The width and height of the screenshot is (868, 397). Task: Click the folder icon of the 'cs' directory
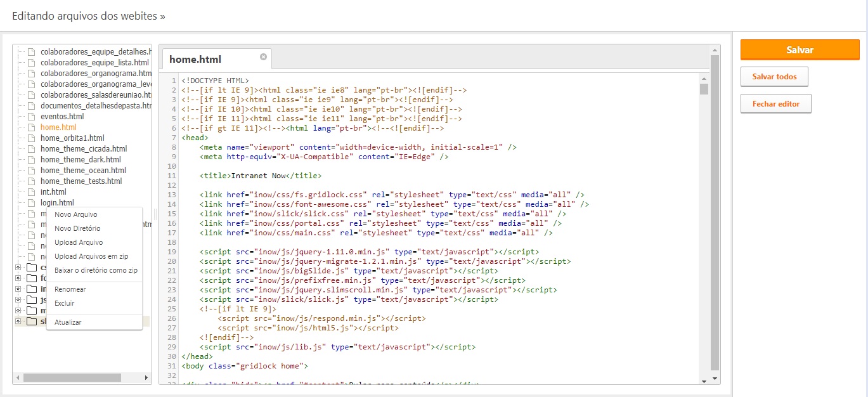click(32, 268)
